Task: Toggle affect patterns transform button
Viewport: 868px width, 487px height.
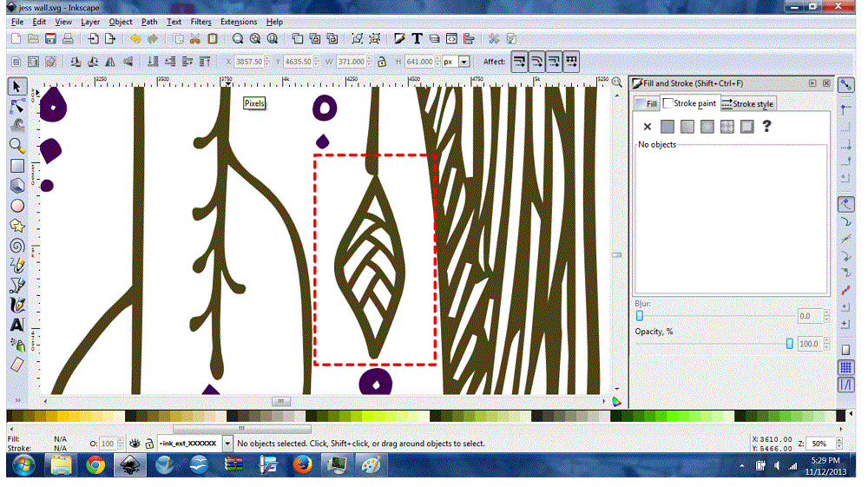Action: click(x=571, y=62)
